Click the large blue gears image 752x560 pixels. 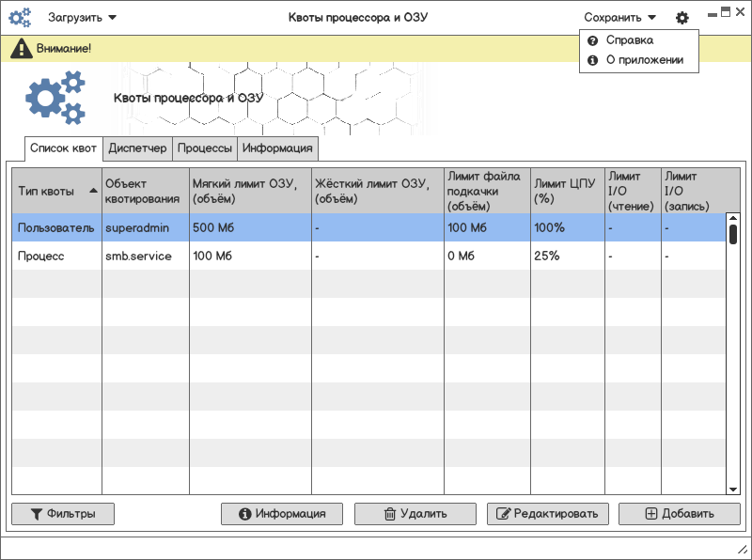click(55, 99)
